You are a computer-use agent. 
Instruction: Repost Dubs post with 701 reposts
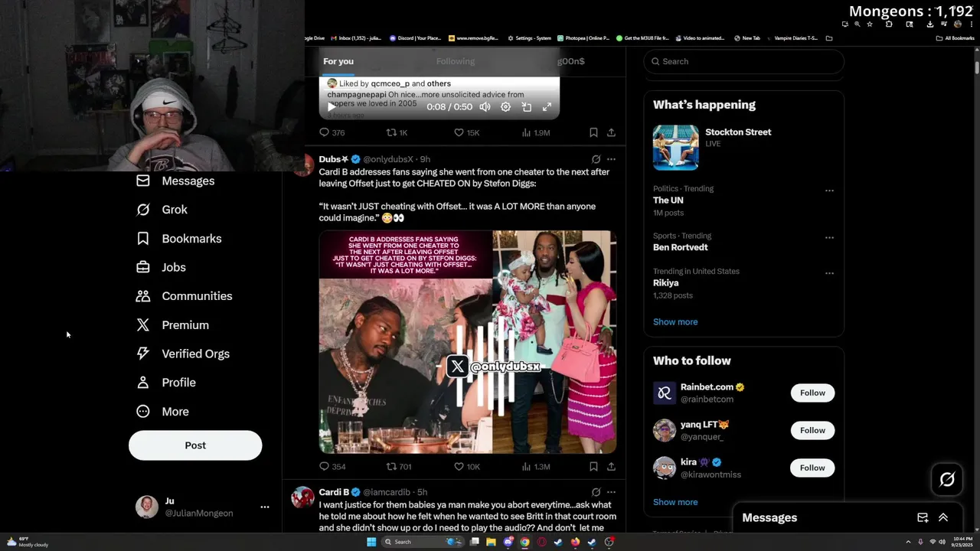point(399,466)
